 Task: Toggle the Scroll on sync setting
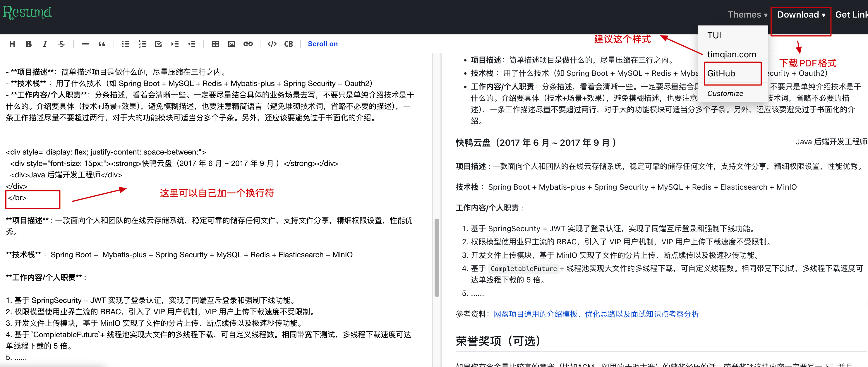(x=323, y=44)
